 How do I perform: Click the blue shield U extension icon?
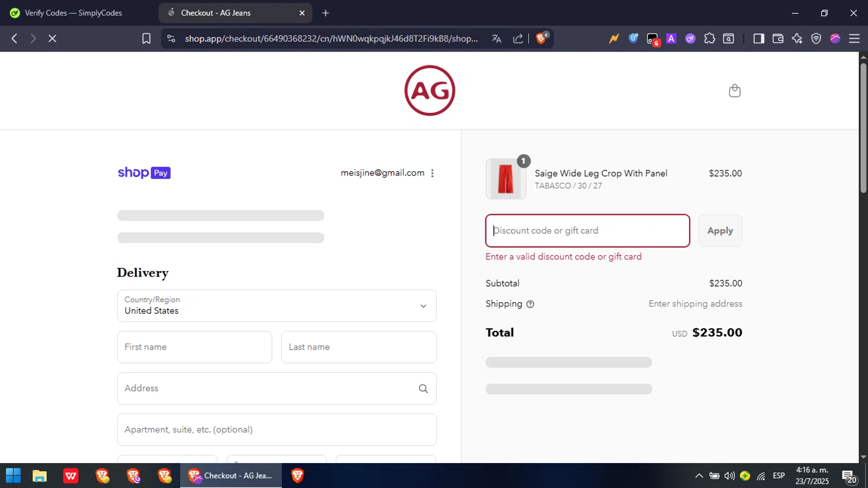(x=633, y=38)
